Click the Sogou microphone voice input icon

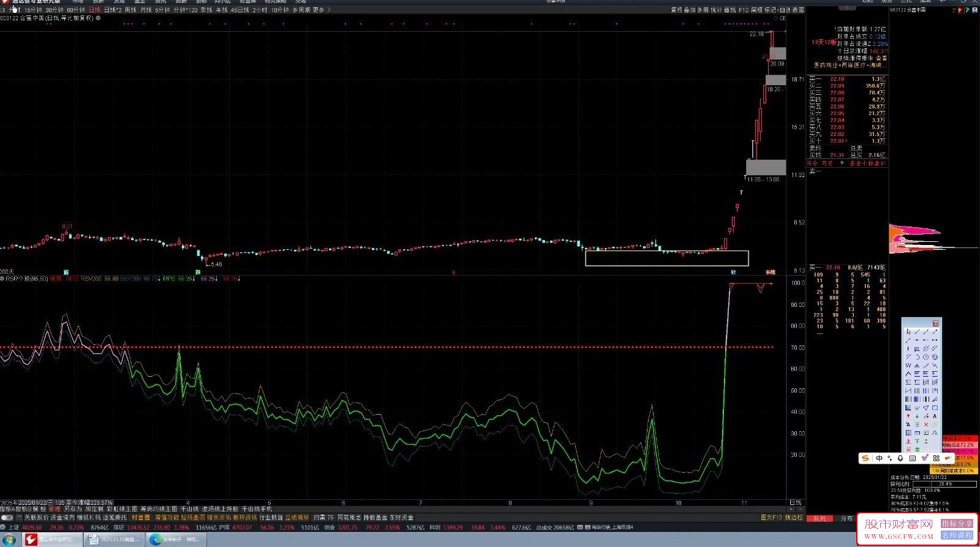(x=900, y=458)
